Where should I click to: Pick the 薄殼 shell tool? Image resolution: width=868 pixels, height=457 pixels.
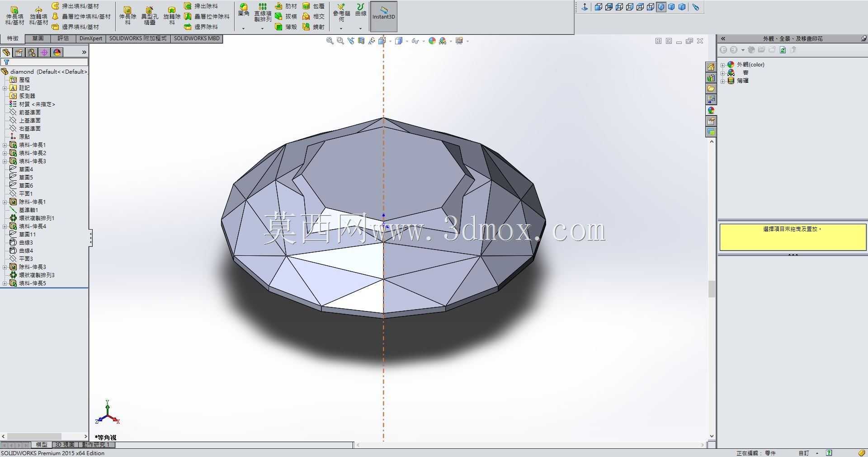286,27
